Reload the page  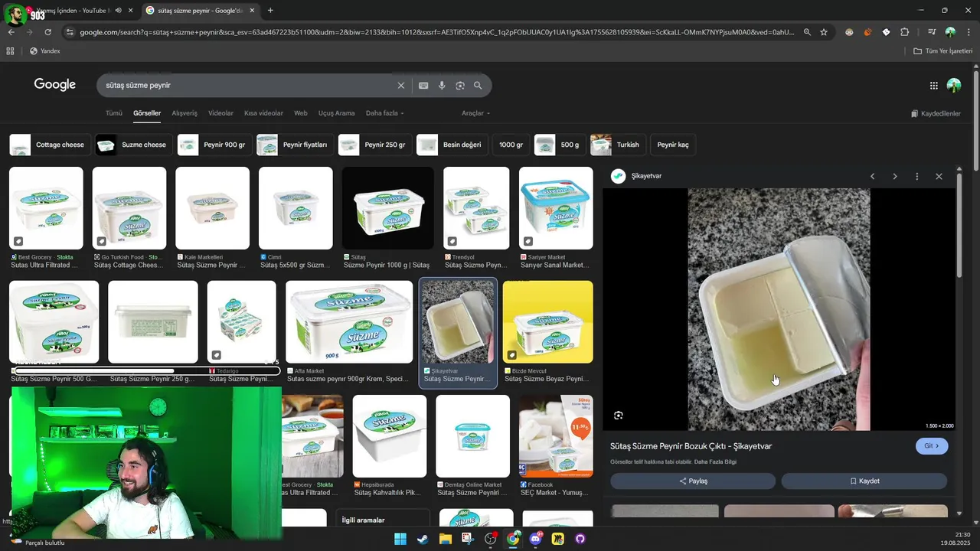tap(47, 32)
